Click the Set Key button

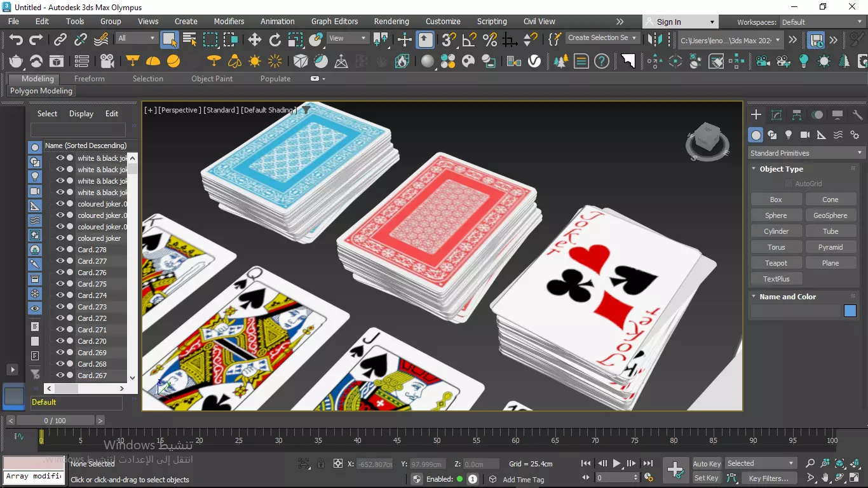[707, 478]
